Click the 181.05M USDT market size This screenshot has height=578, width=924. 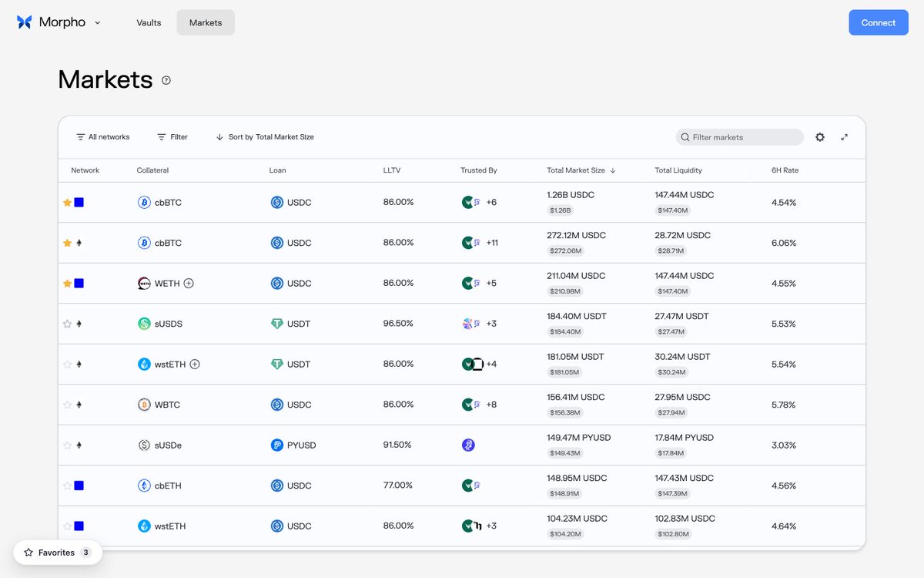[575, 357]
